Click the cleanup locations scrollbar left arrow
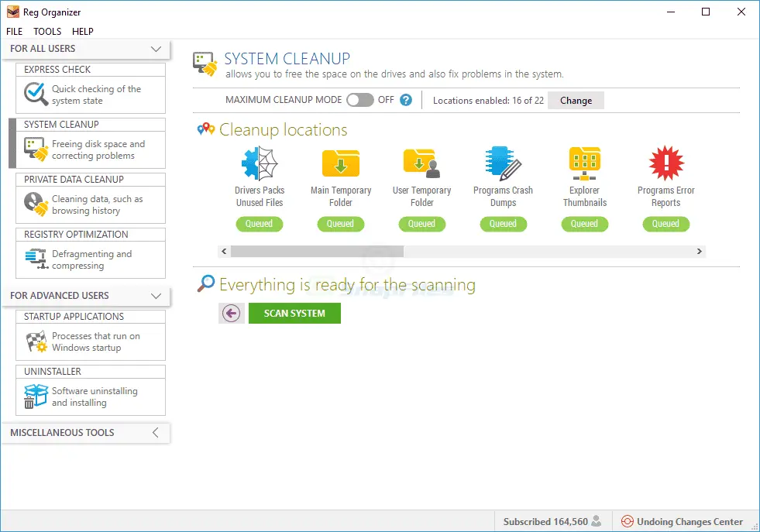This screenshot has height=532, width=760. [224, 251]
